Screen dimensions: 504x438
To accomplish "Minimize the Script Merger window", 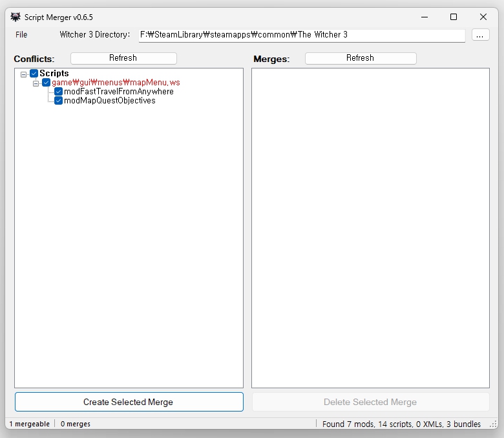I will click(424, 17).
